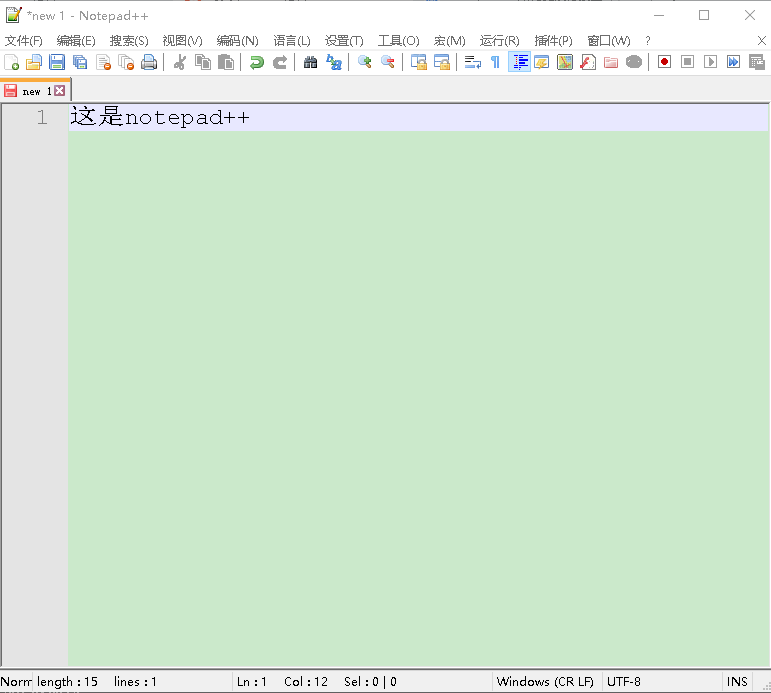Maximize the Notepad++ window
Viewport: 771px width, 693px height.
704,15
